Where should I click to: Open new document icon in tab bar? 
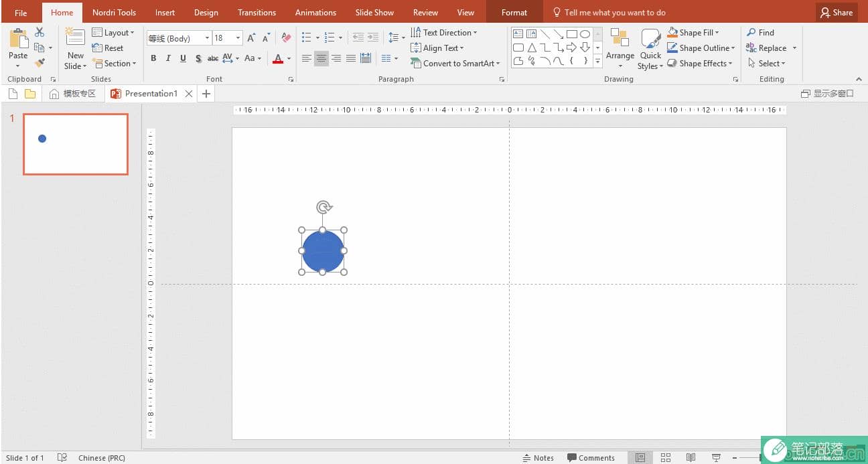[13, 94]
